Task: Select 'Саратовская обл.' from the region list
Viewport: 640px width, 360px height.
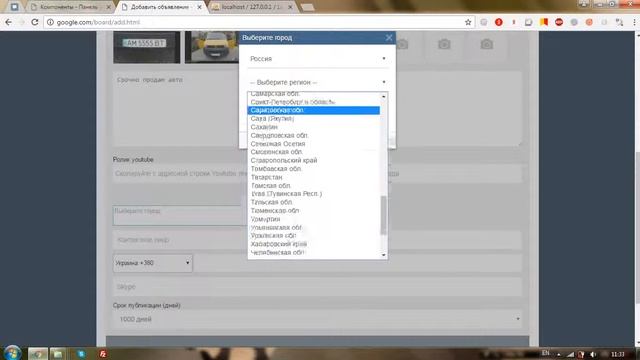Action: click(313, 110)
